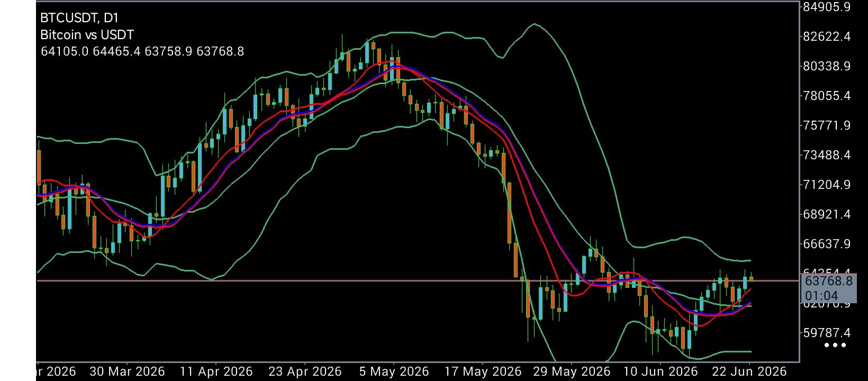This screenshot has height=381, width=868.
Task: Click the 82622.4 price axis label
Action: [827, 37]
